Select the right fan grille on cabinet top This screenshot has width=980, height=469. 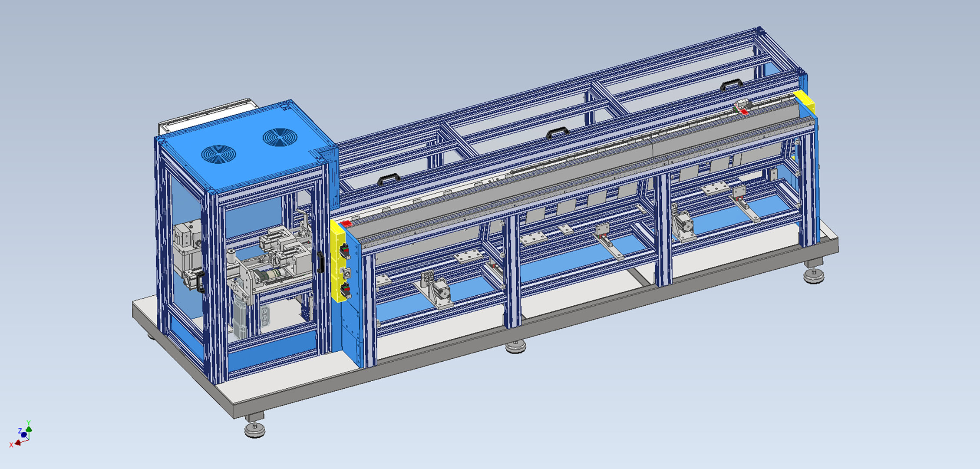pyautogui.click(x=280, y=137)
